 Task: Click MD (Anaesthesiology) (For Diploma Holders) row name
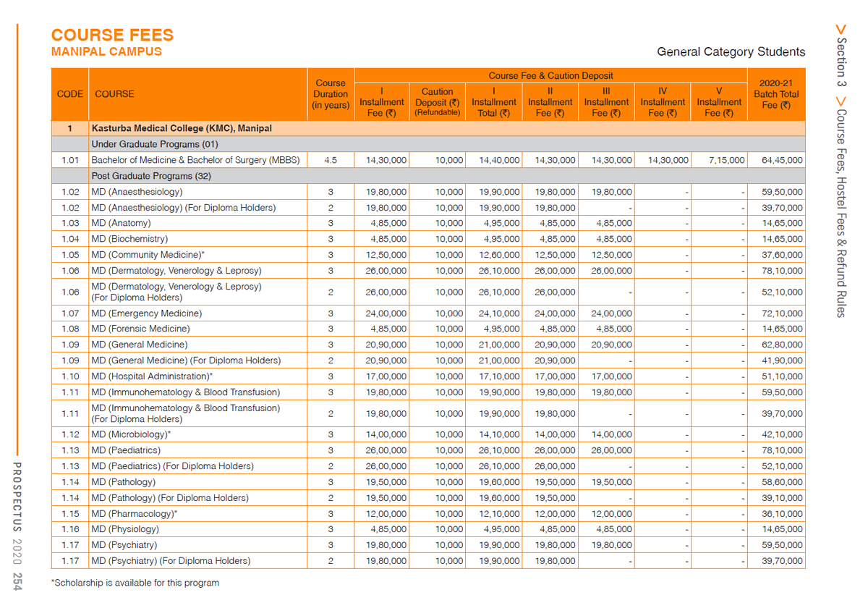tap(184, 208)
